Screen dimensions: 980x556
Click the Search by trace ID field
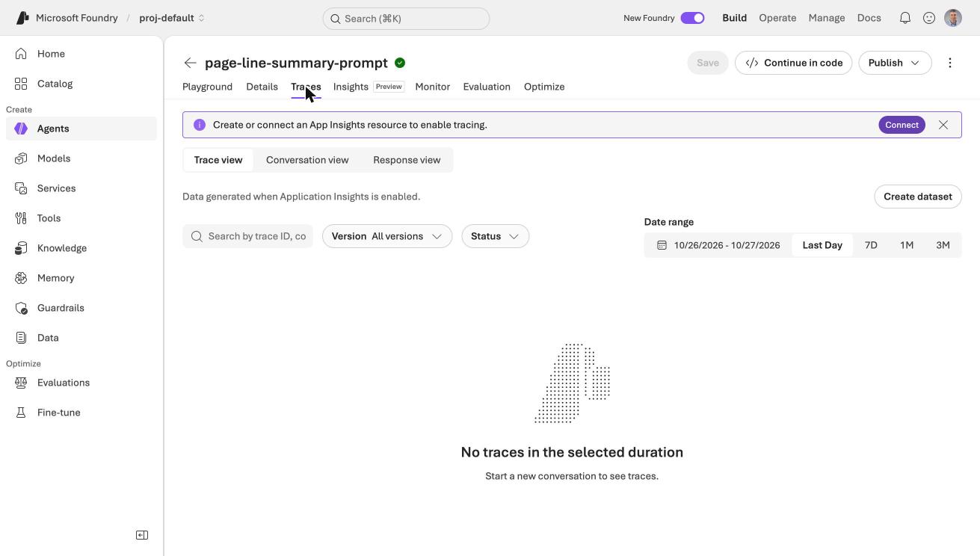(247, 236)
